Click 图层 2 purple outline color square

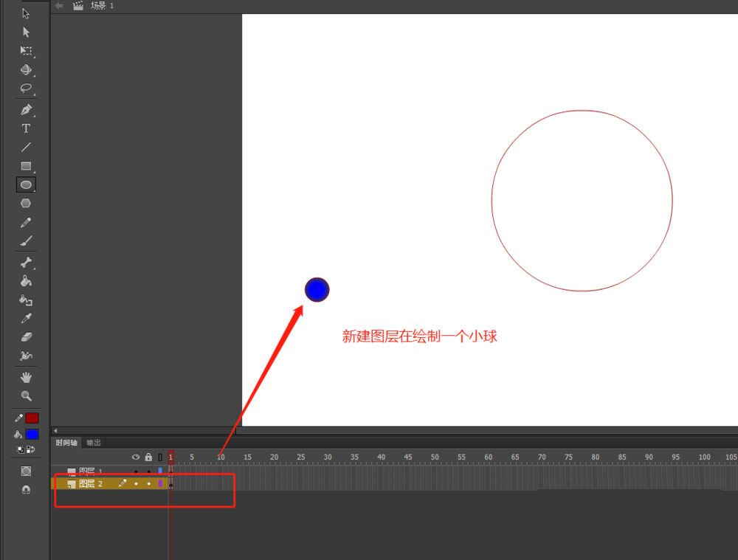(x=160, y=483)
